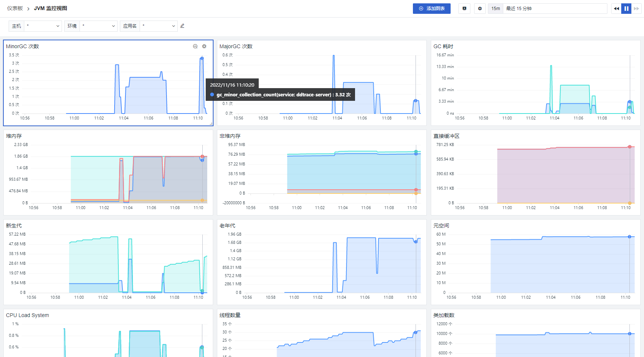Screen dimensions: 644x357
Task: Click the 添加图表 add chart button
Action: 432,9
